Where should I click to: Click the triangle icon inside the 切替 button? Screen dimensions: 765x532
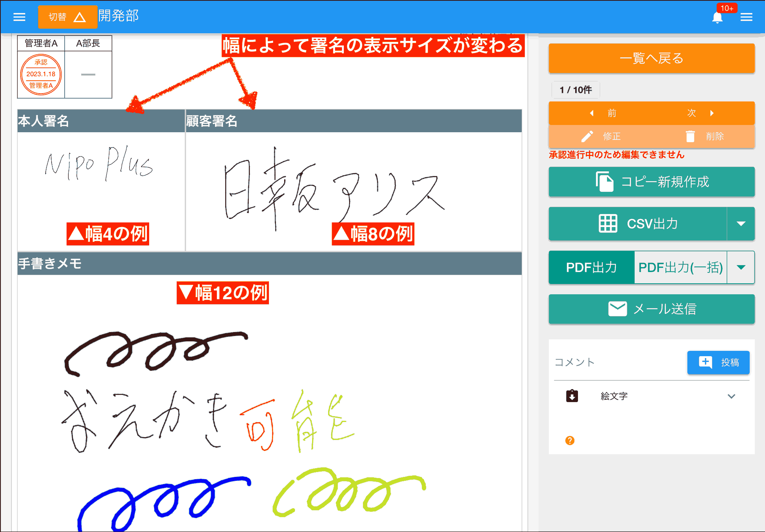80,17
